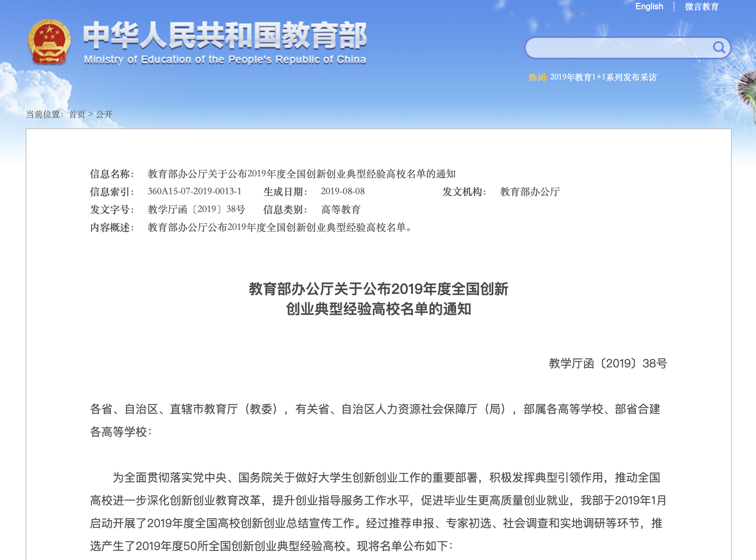Select the English version icon link
The height and width of the screenshot is (560, 756).
(649, 6)
